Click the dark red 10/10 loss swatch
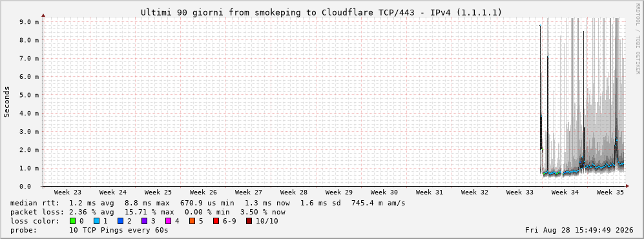This screenshot has height=239, width=644. coord(249,221)
